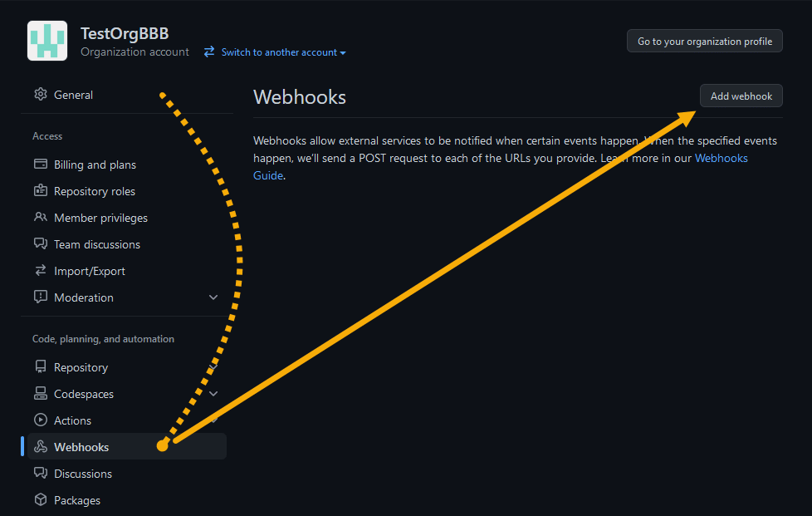Select Discussions in the sidebar
The width and height of the screenshot is (812, 516).
point(82,474)
